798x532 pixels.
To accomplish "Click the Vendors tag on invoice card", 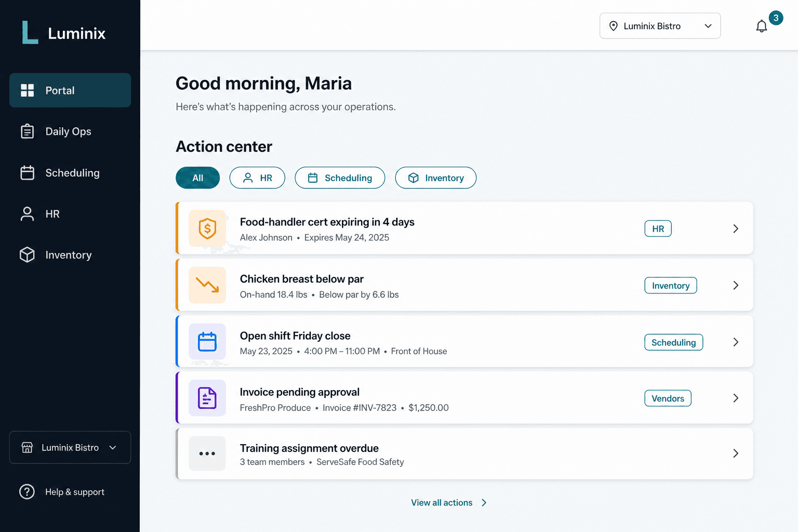I will (668, 398).
